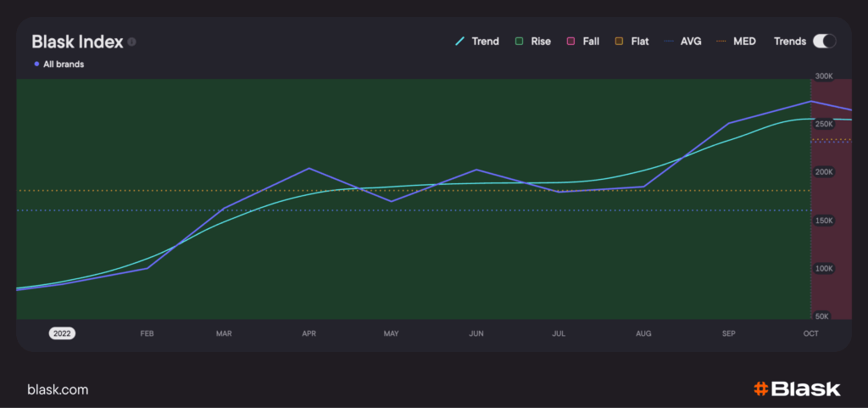Screen dimensions: 868x408
Task: Select the 2022 year pill on the axis
Action: pos(62,333)
